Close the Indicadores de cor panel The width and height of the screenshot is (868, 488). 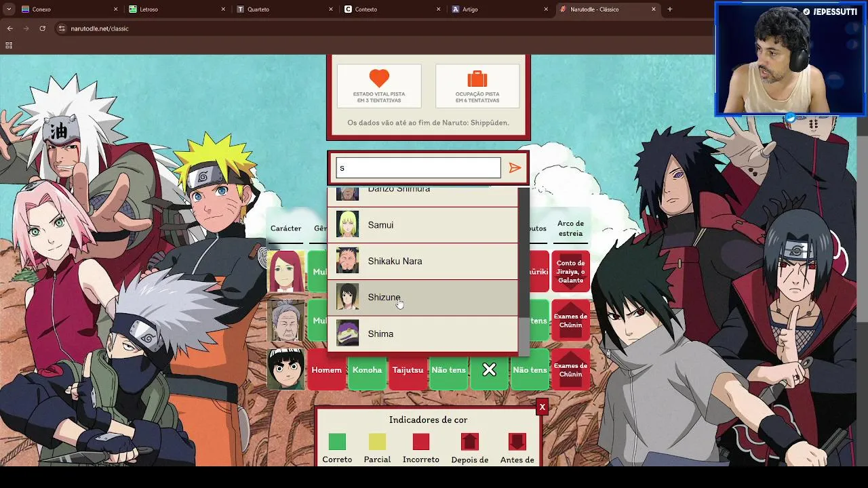(x=542, y=407)
